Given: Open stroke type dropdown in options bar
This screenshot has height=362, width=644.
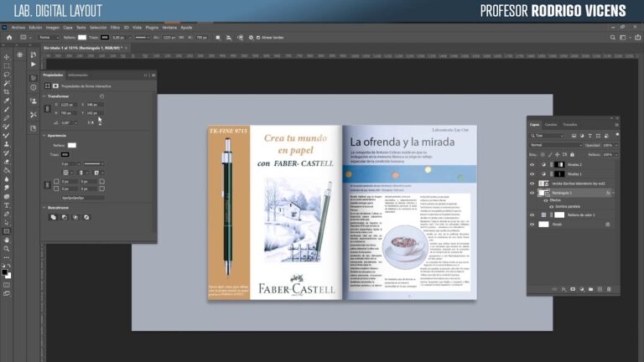Looking at the screenshot, I should click(143, 38).
